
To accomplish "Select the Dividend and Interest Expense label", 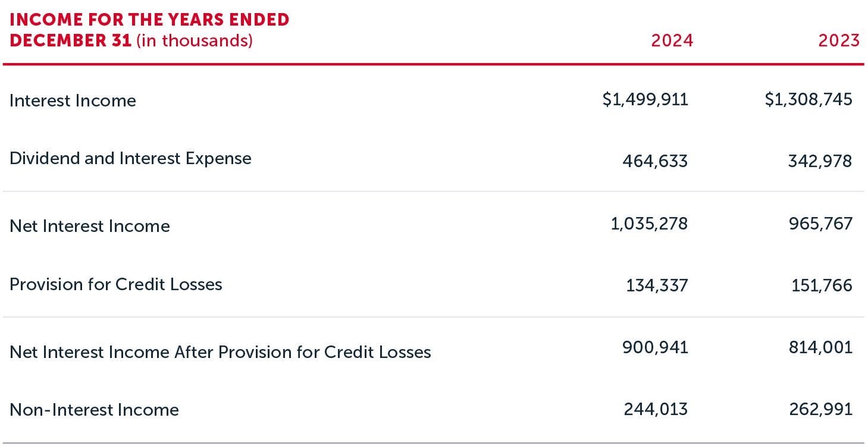I will (130, 158).
